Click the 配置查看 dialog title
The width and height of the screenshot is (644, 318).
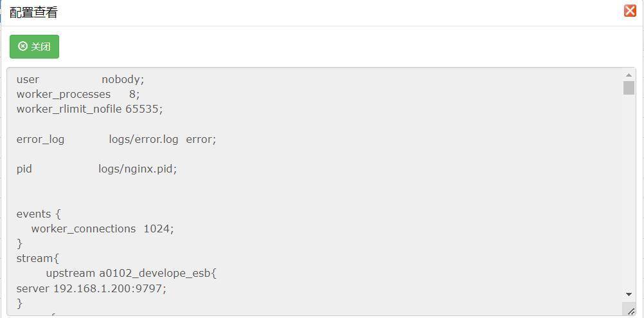(x=33, y=12)
